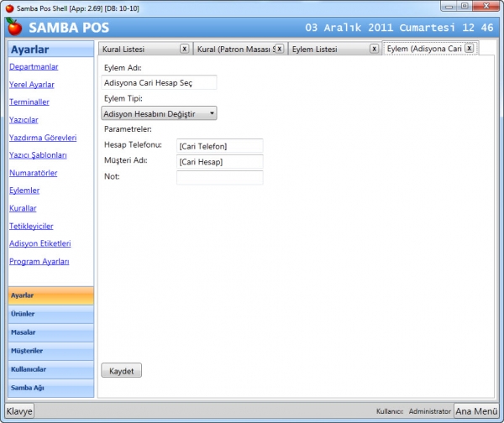Image resolution: width=504 pixels, height=423 pixels.
Task: Click the Ayarlar panel heading
Action: 30,50
